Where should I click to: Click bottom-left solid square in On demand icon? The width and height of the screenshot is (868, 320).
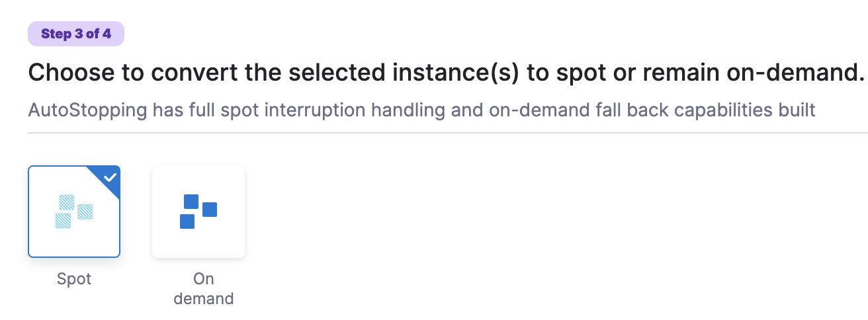pyautogui.click(x=187, y=221)
